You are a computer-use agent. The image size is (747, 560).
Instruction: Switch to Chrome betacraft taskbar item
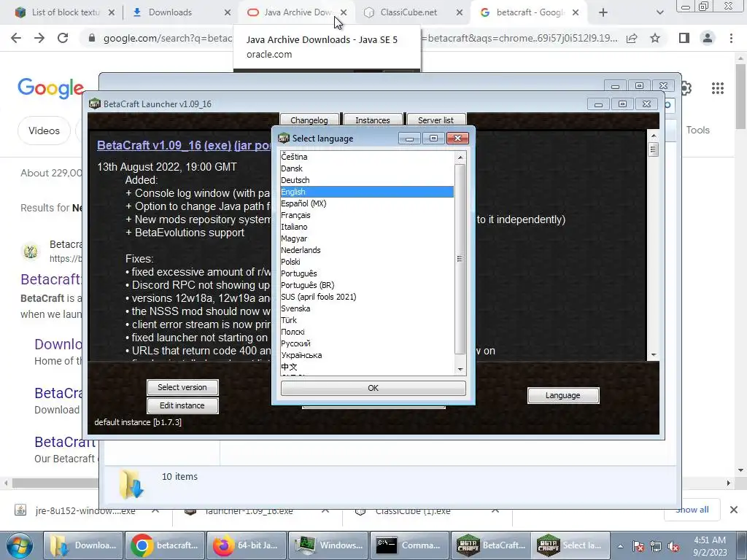coord(165,545)
